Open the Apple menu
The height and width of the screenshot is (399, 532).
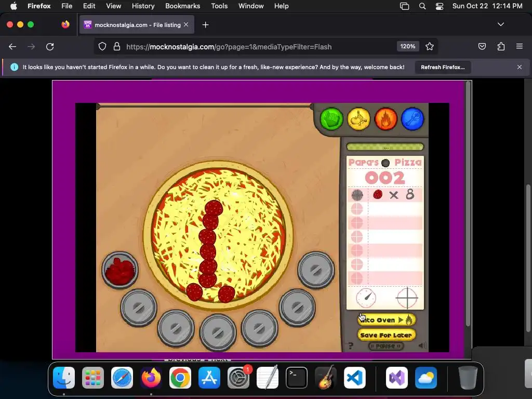(x=14, y=6)
